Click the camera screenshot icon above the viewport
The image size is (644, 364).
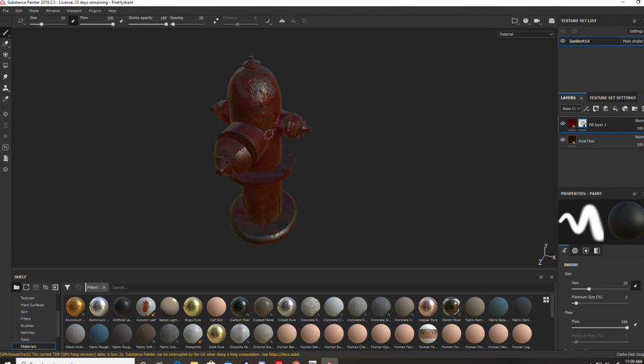coord(552,21)
